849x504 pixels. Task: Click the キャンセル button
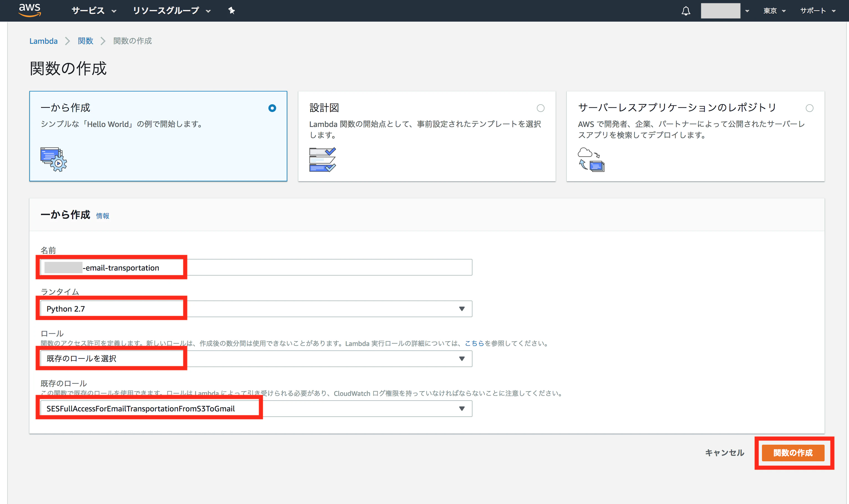click(724, 453)
